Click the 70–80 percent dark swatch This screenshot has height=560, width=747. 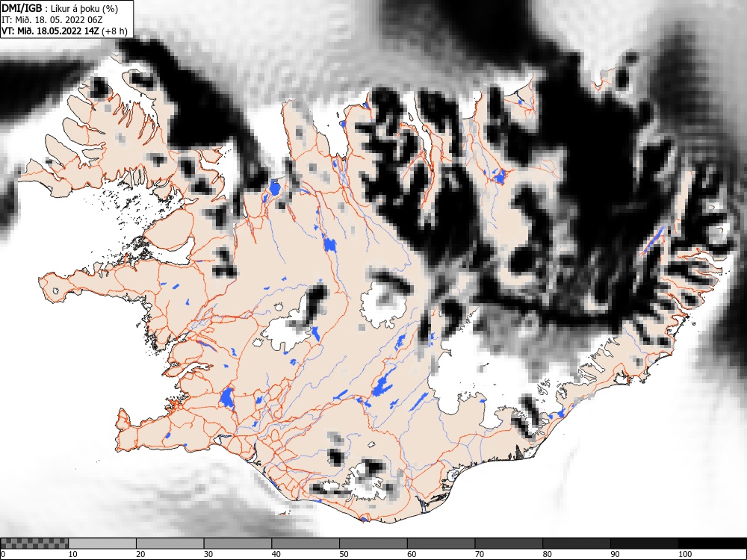click(x=509, y=544)
